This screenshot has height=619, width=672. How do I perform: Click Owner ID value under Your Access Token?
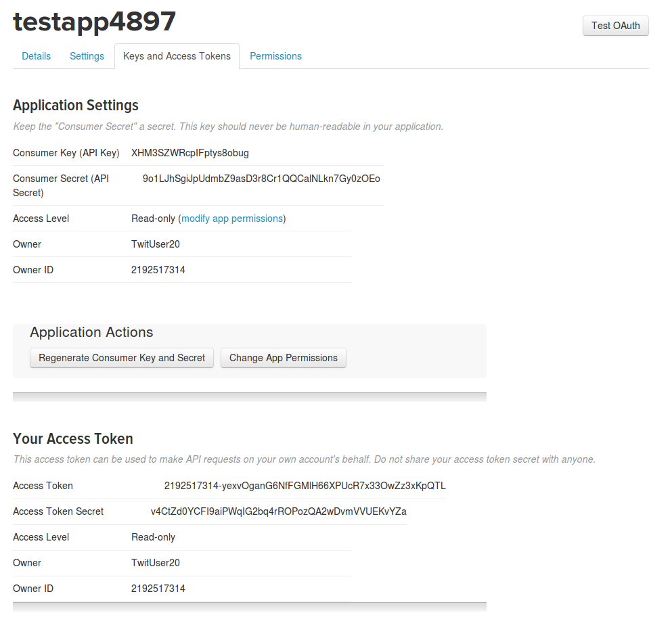click(158, 589)
